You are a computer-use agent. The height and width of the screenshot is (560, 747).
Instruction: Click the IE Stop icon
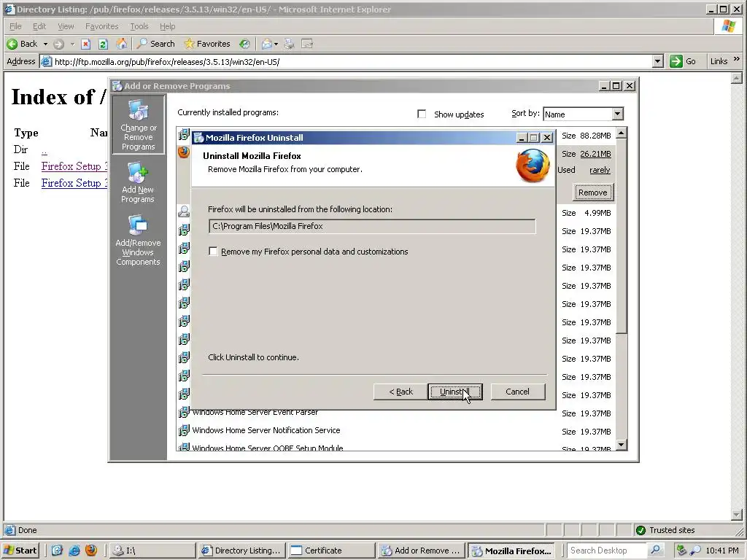point(86,44)
